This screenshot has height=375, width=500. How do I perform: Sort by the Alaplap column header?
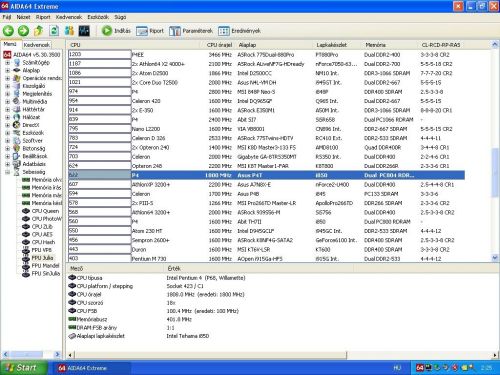[x=275, y=45]
